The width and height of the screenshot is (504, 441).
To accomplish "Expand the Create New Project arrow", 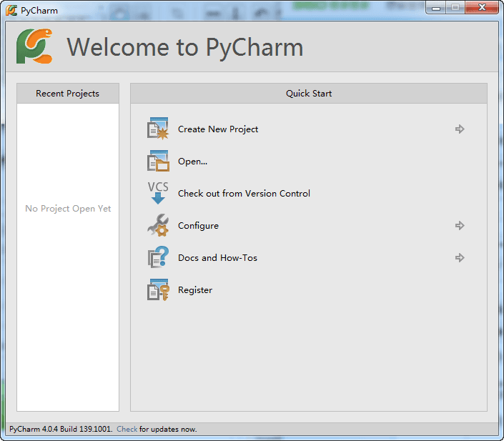I will (460, 129).
